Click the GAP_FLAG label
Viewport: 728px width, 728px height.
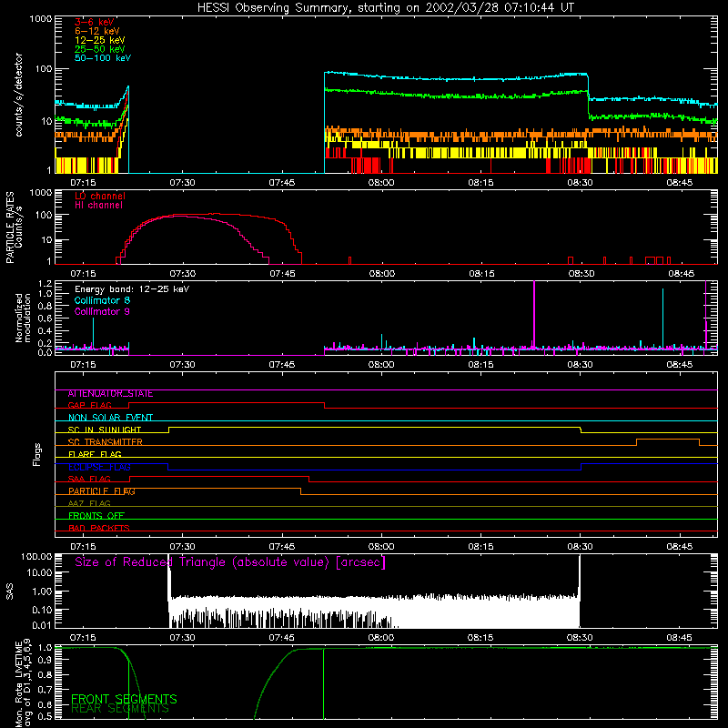coord(89,405)
